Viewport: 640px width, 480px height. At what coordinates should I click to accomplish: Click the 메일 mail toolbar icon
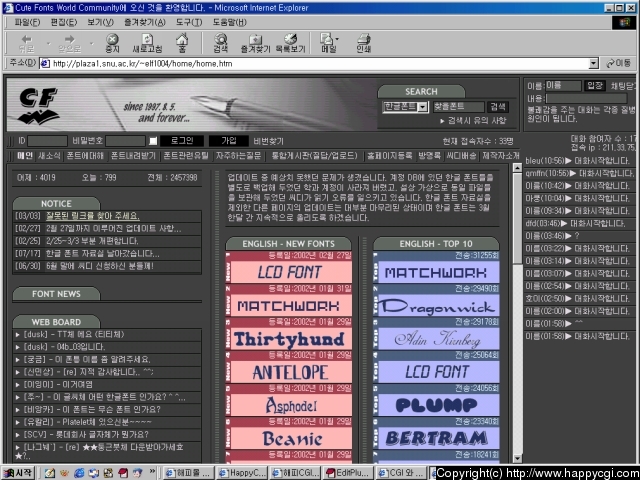point(327,43)
